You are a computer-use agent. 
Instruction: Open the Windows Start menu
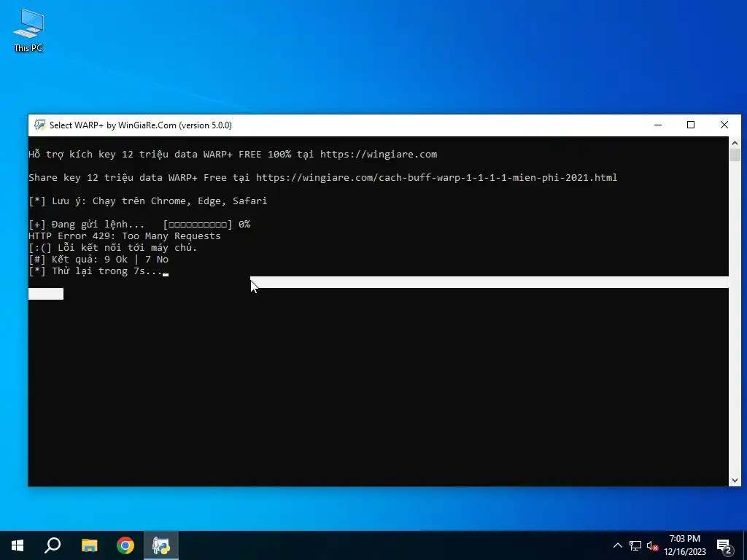[18, 545]
